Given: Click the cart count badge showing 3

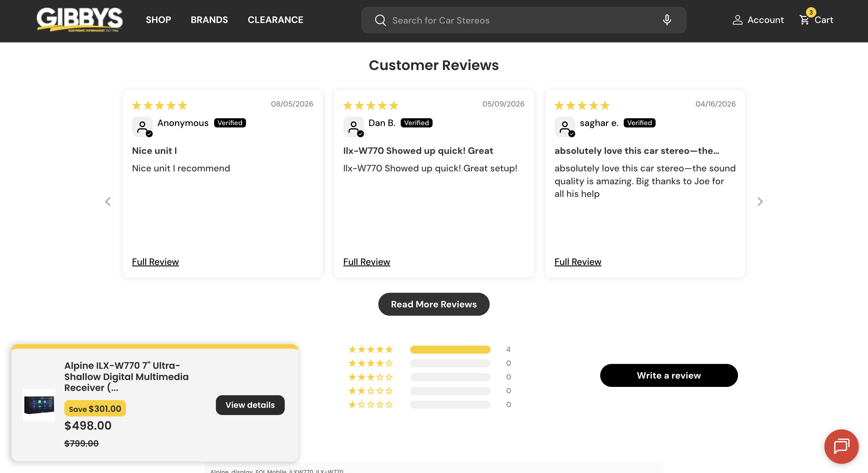Looking at the screenshot, I should 811,12.
